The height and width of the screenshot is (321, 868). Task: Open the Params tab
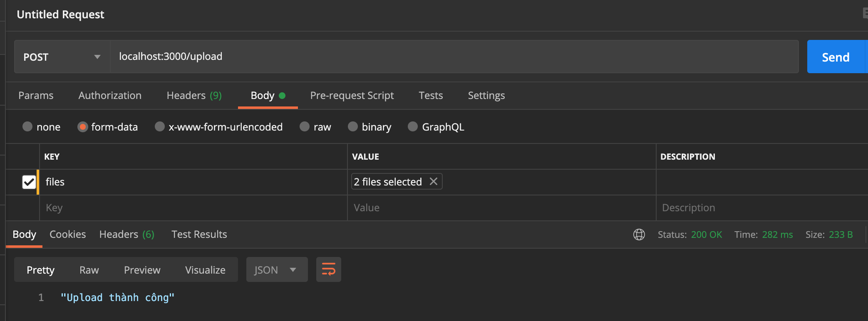(36, 96)
